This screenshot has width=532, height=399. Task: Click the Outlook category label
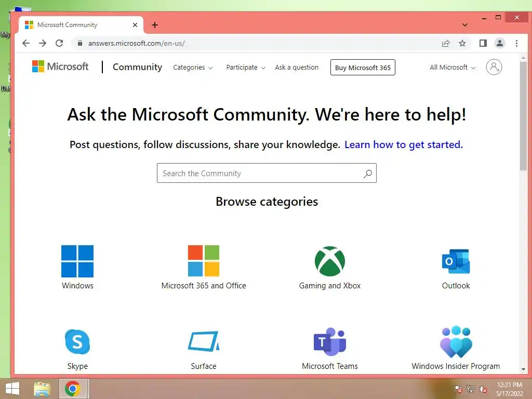click(456, 286)
